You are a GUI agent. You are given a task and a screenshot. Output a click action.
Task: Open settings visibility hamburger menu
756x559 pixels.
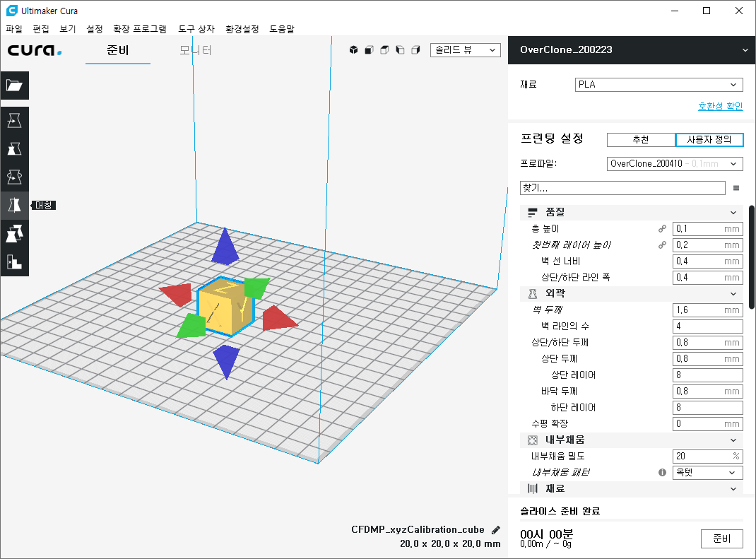736,188
